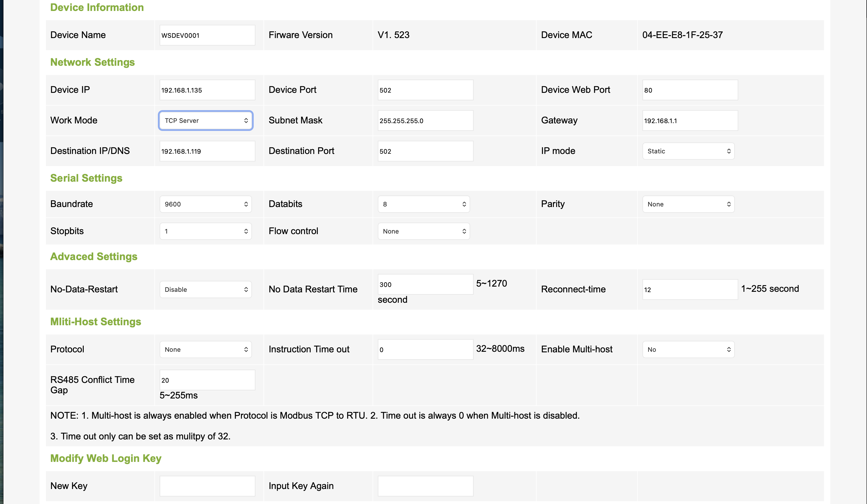867x504 pixels.
Task: Open the Work Mode dropdown
Action: coord(206,120)
